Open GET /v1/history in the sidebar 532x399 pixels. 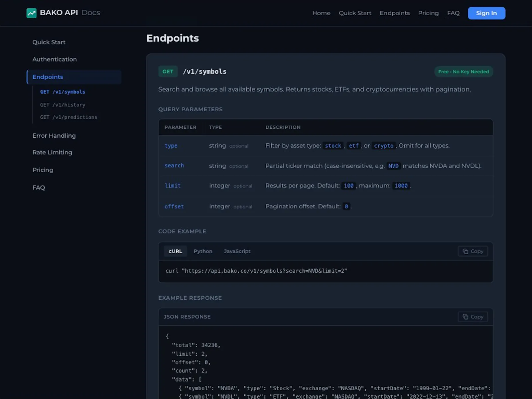point(63,105)
